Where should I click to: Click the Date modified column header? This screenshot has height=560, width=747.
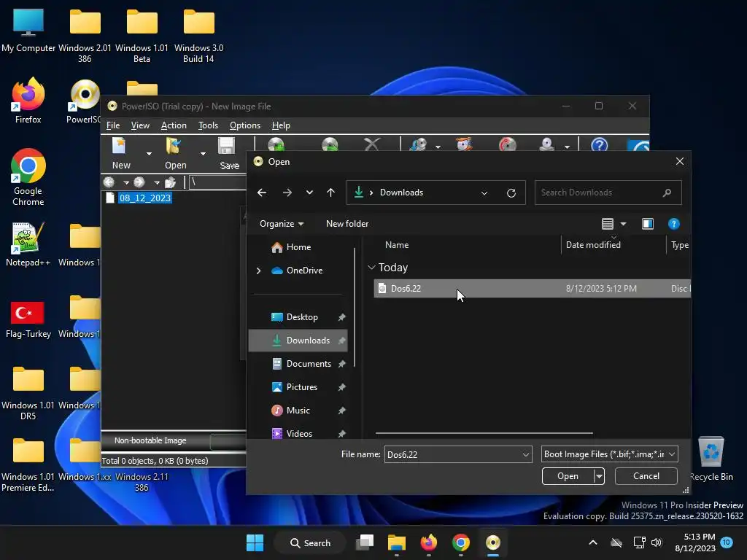593,245
